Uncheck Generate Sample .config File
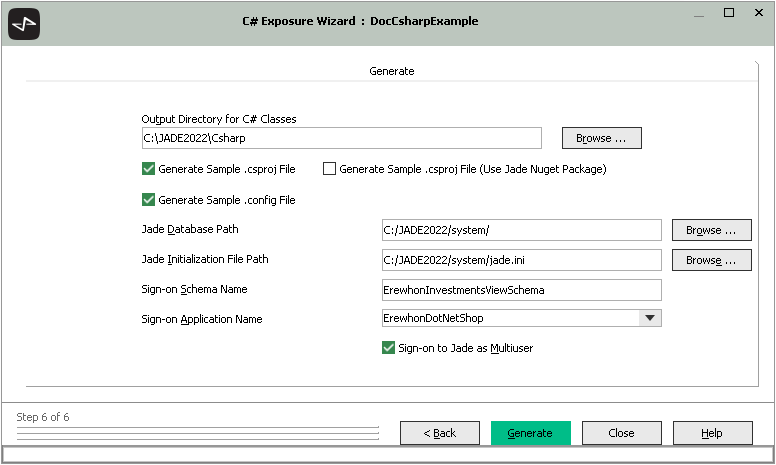Screen dimensions: 776x465 [149, 200]
